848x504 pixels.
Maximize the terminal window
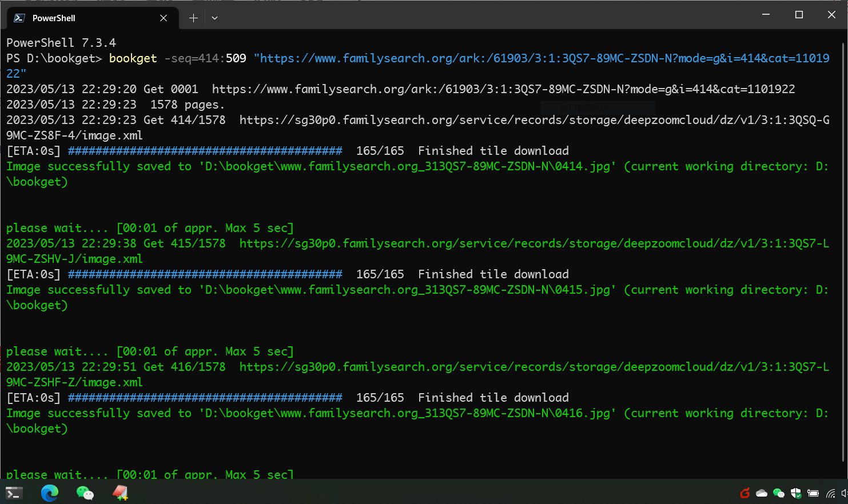(x=799, y=15)
